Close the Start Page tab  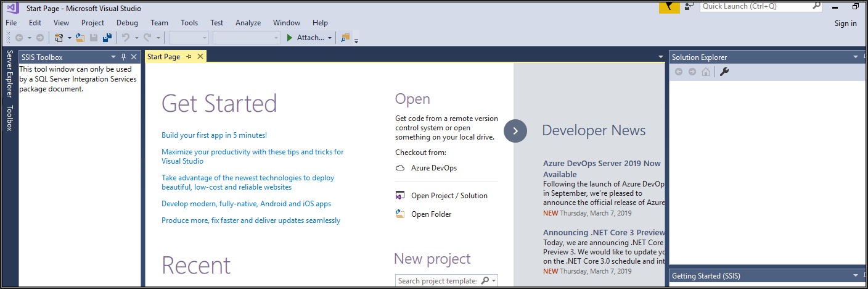(200, 57)
